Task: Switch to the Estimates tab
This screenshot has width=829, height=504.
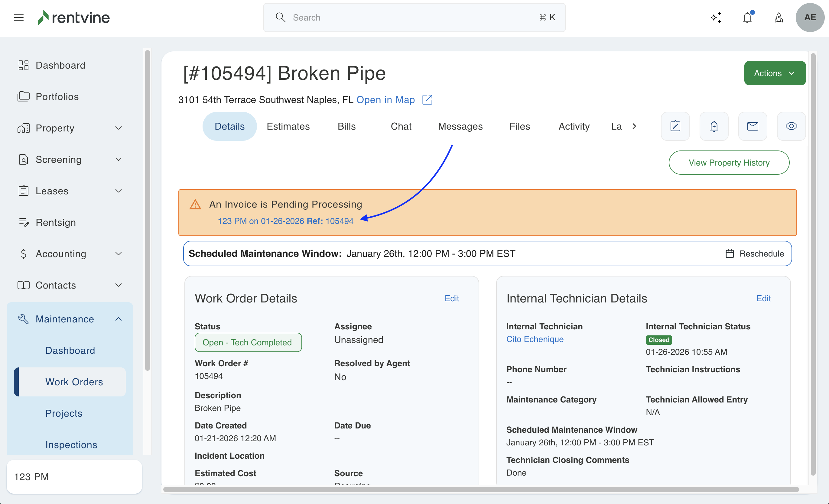Action: point(288,126)
